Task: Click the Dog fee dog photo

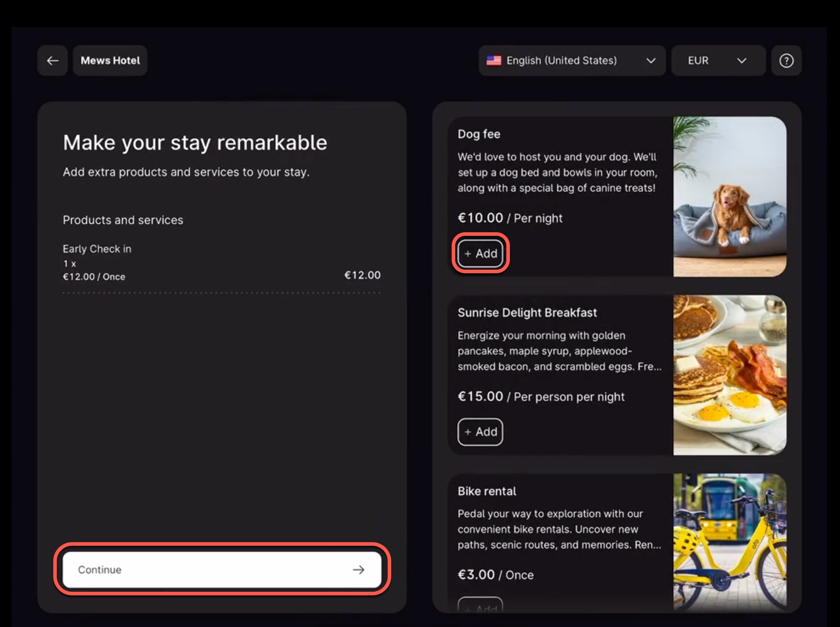Action: click(x=730, y=197)
